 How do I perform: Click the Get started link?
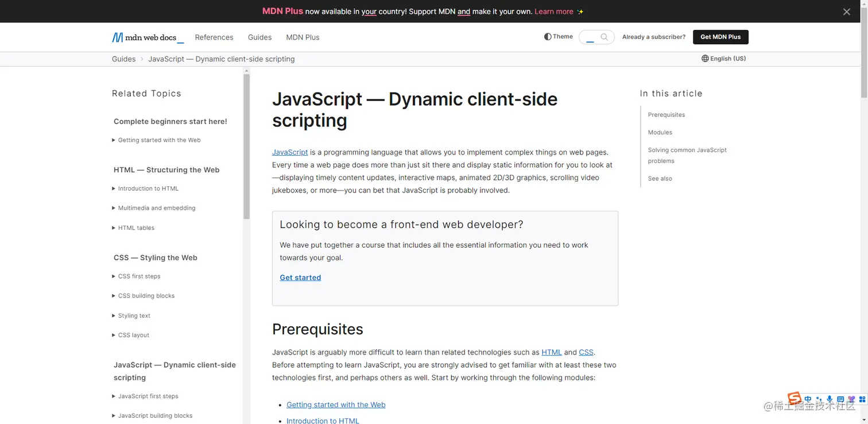(300, 277)
